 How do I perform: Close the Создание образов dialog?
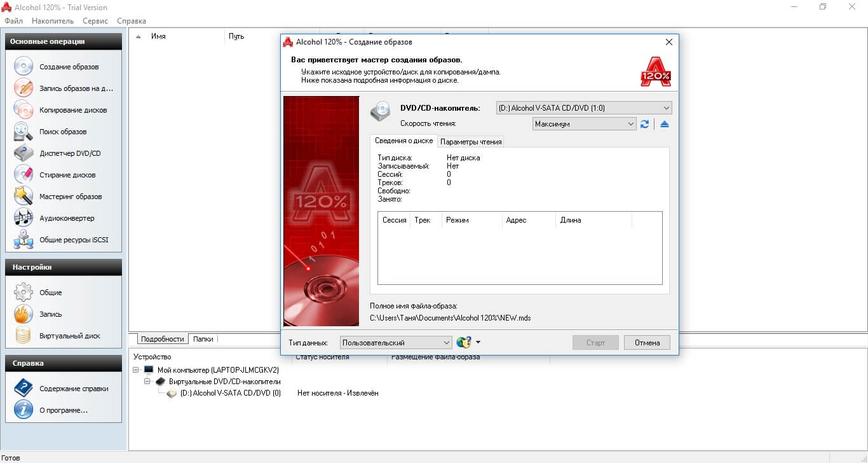click(668, 42)
